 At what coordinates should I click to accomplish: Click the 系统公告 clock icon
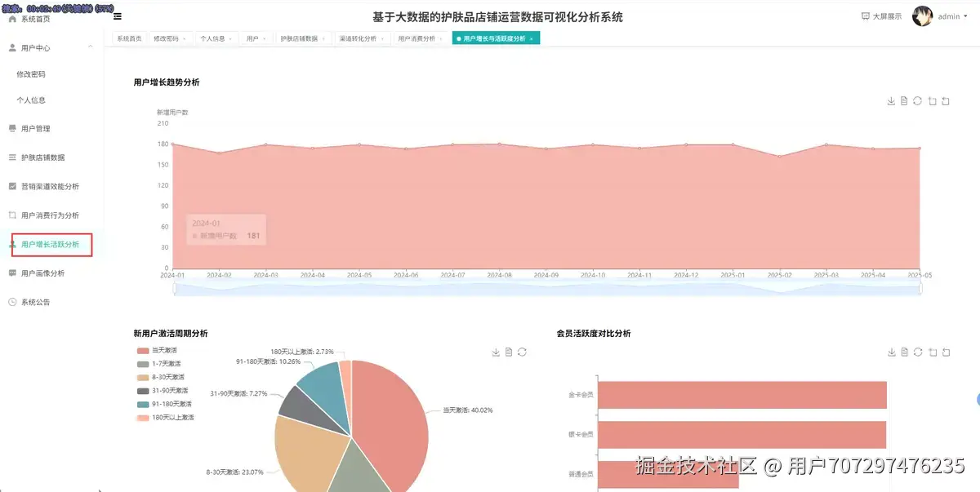coord(12,302)
